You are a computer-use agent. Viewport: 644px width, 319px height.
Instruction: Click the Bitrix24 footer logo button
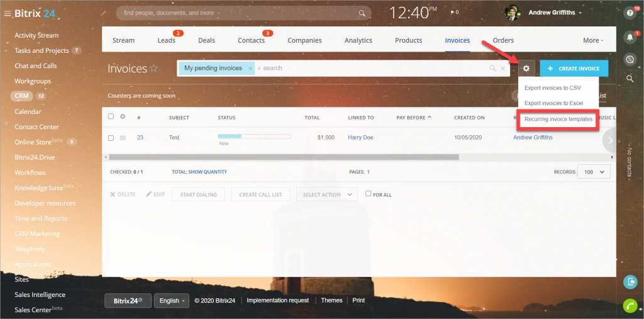point(128,301)
